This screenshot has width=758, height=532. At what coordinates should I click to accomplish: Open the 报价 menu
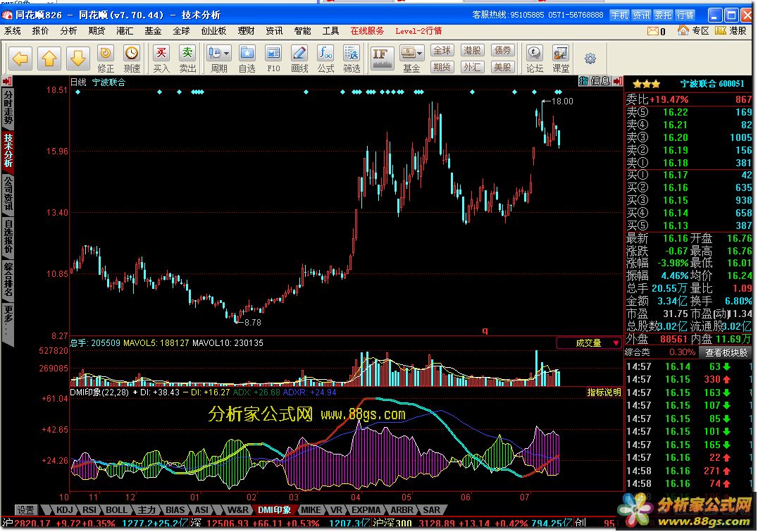(41, 31)
